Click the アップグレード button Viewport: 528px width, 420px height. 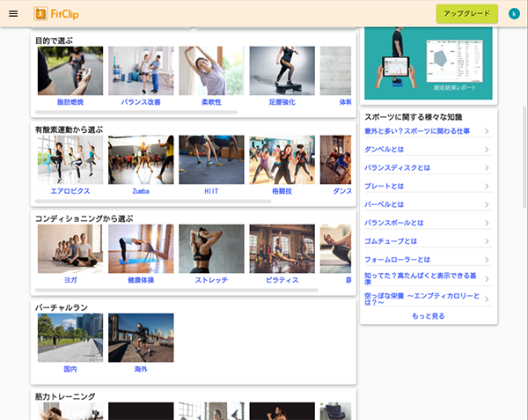pos(466,13)
